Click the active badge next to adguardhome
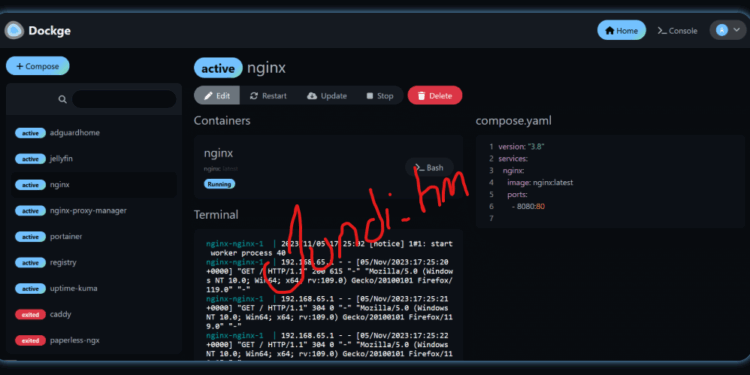Viewport: 750px width, 375px height. coord(30,133)
